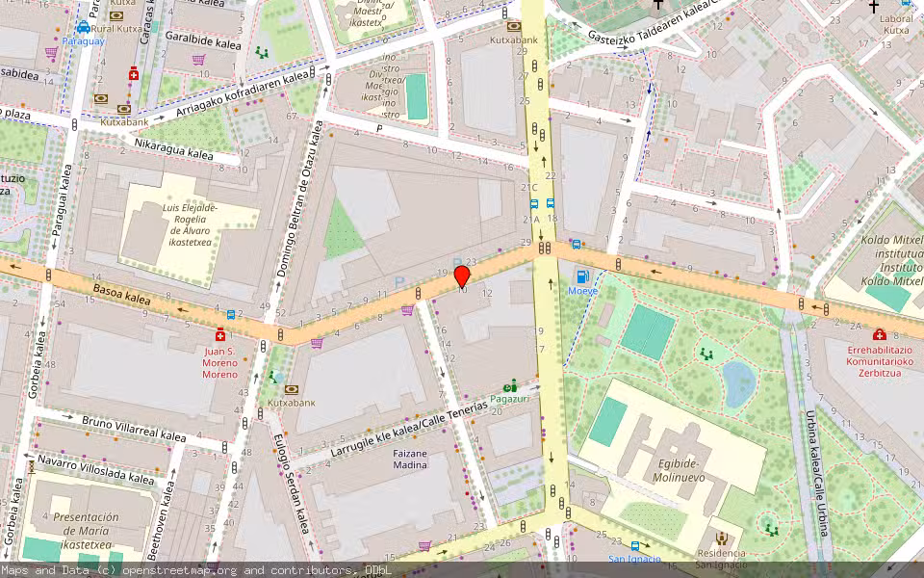Click the playground icon near Garalbide kalea

262,52
